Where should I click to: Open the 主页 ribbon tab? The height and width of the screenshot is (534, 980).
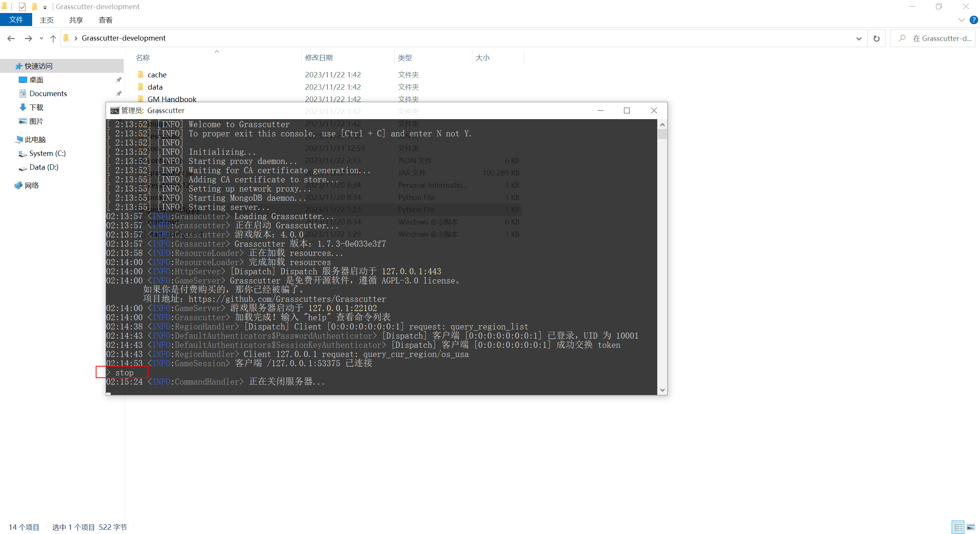point(47,20)
